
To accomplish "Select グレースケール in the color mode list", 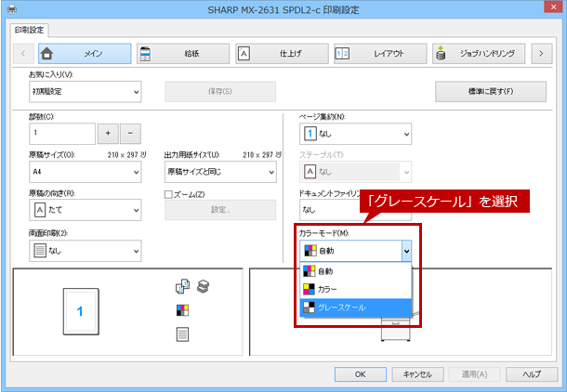I will pyautogui.click(x=355, y=307).
